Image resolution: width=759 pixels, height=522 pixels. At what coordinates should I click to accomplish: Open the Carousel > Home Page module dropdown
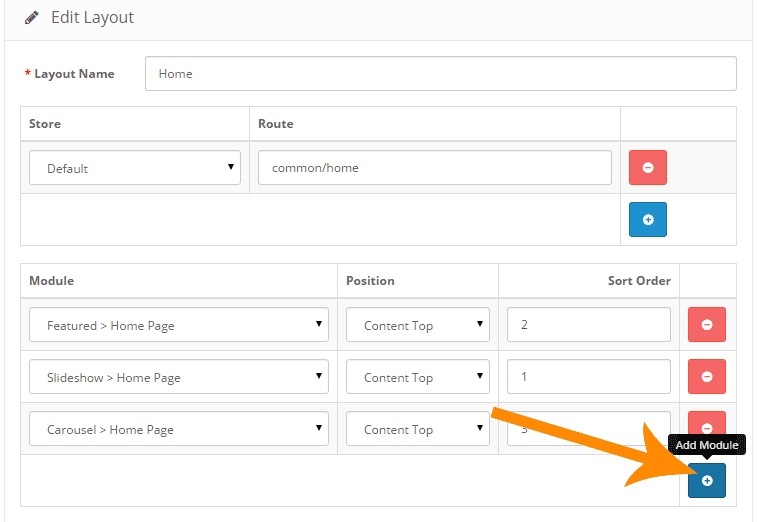pos(179,429)
